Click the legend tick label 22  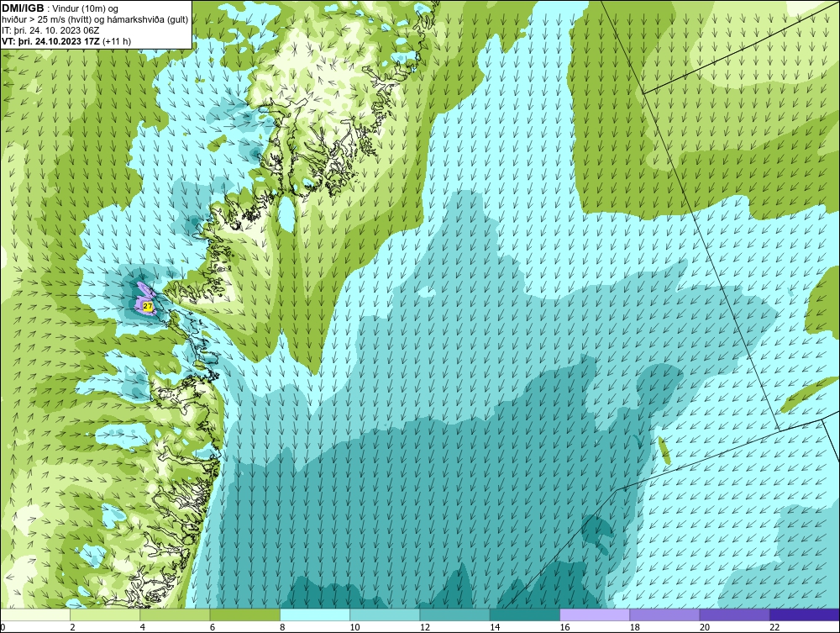[x=774, y=628]
